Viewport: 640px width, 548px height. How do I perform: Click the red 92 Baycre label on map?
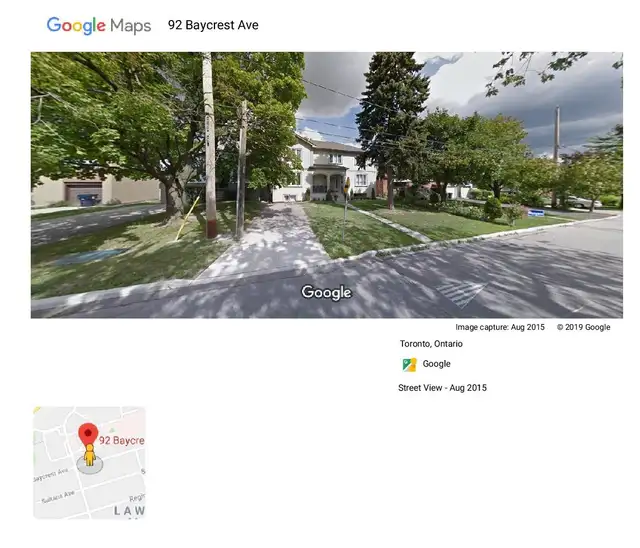point(122,440)
